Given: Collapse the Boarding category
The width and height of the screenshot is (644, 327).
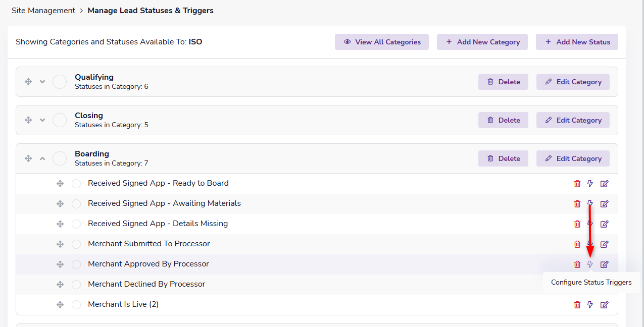Looking at the screenshot, I should [x=42, y=158].
